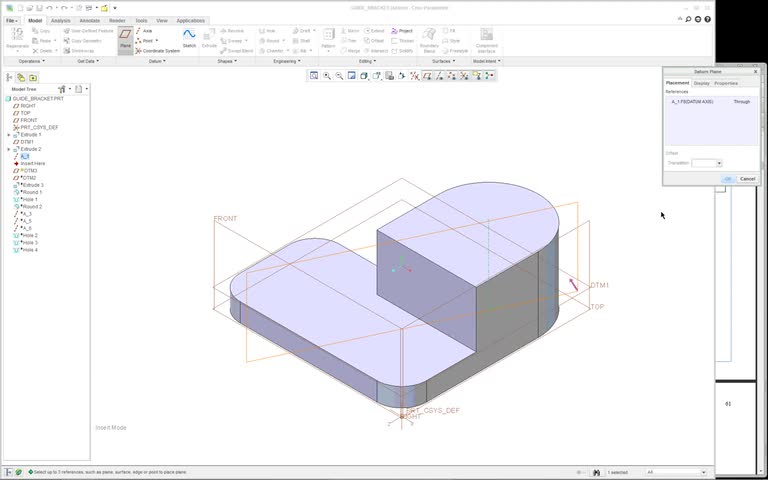Switch to the View ribbon tab
This screenshot has width=768, height=480.
tap(162, 21)
